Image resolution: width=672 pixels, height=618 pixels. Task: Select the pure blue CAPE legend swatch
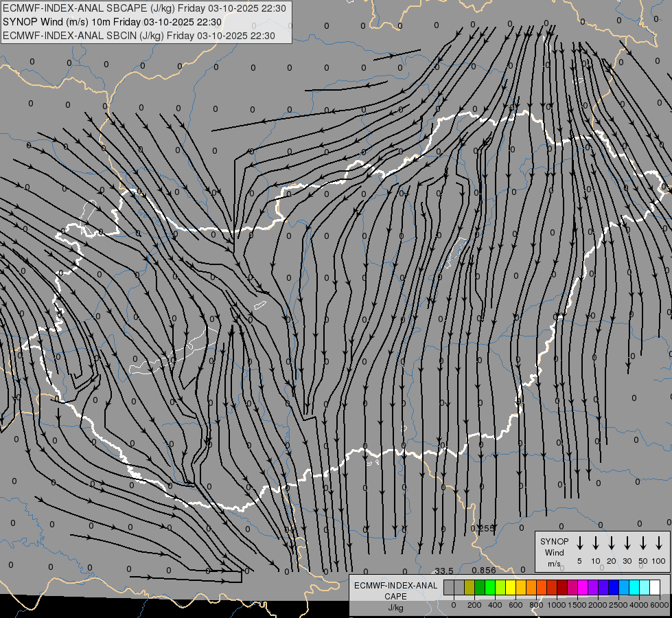pos(613,587)
